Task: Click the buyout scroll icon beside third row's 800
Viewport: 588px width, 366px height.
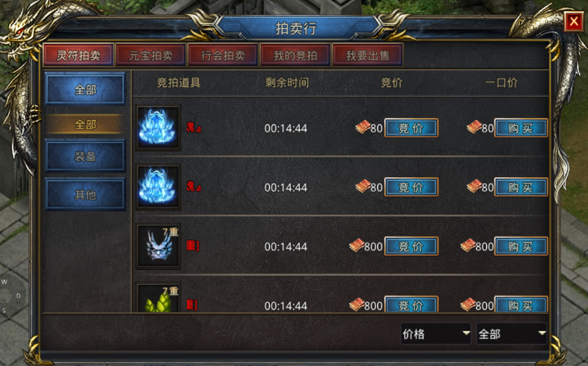Action: [x=468, y=245]
